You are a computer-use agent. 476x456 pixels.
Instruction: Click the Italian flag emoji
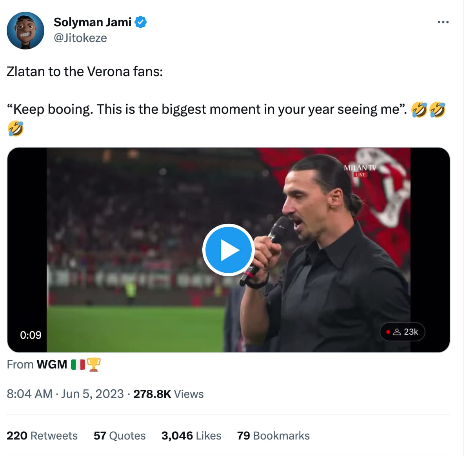point(78,365)
